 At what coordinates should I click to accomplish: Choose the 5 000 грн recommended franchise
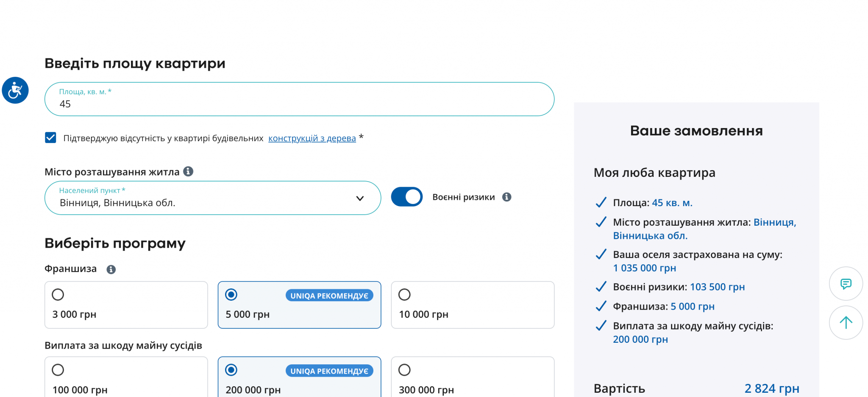pyautogui.click(x=231, y=295)
